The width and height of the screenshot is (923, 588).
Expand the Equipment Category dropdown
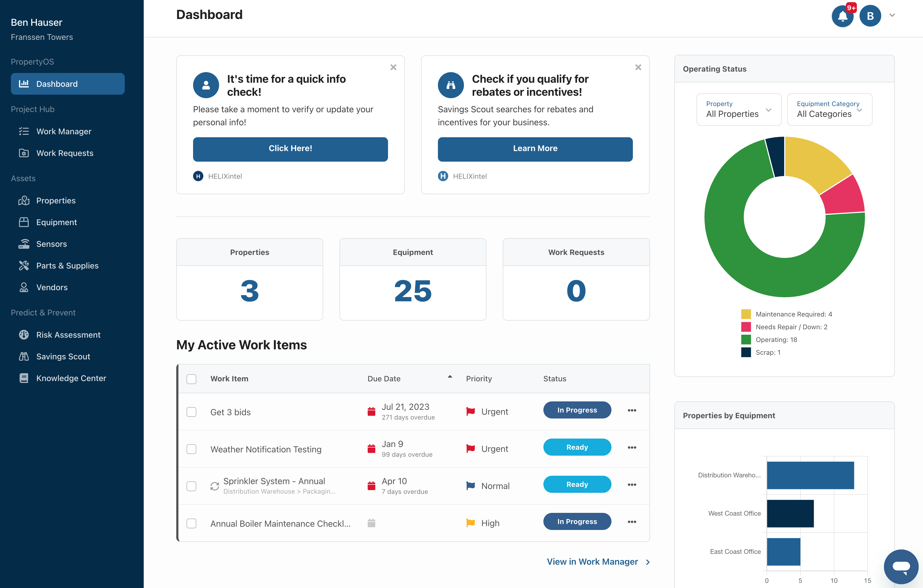click(829, 110)
